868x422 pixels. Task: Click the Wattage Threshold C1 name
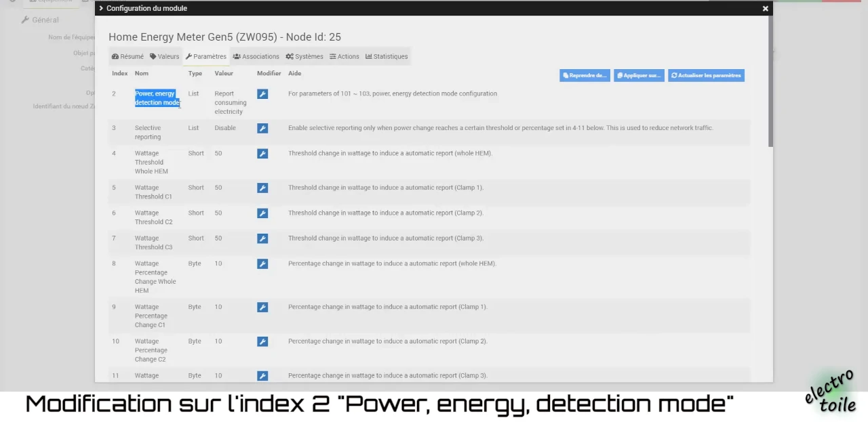click(153, 192)
